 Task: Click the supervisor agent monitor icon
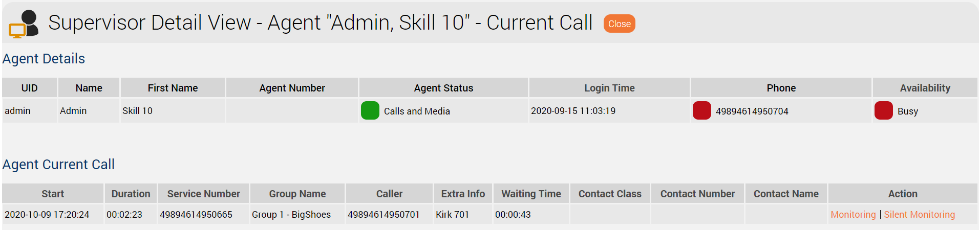point(24,24)
